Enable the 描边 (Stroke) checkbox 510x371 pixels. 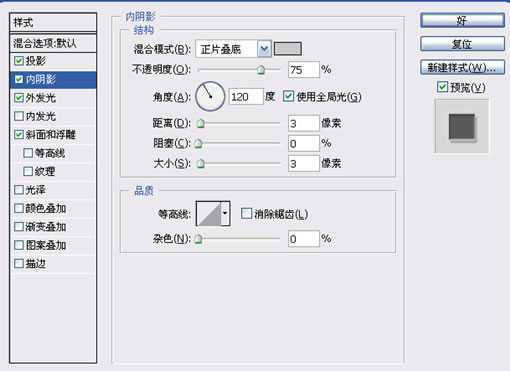coord(19,264)
